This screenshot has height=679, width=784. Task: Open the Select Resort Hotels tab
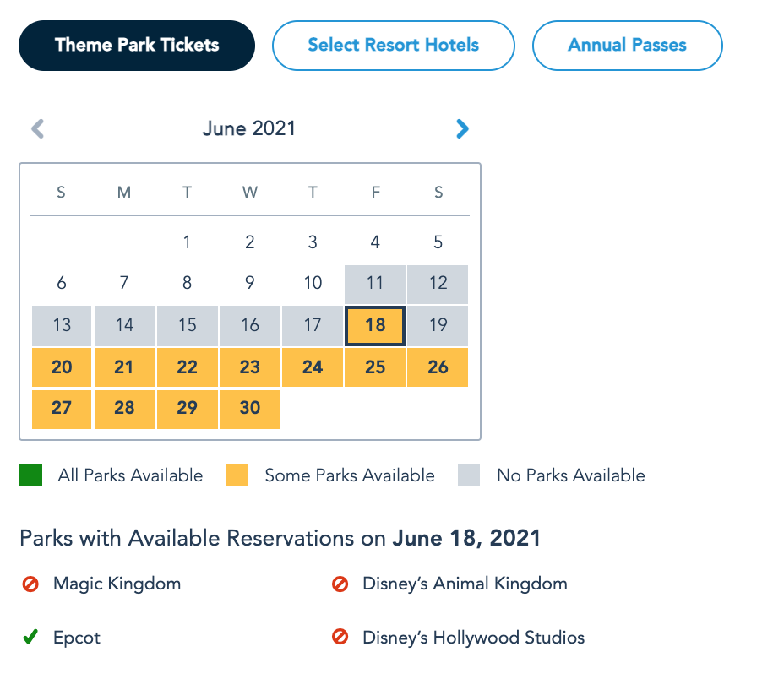[x=393, y=46]
